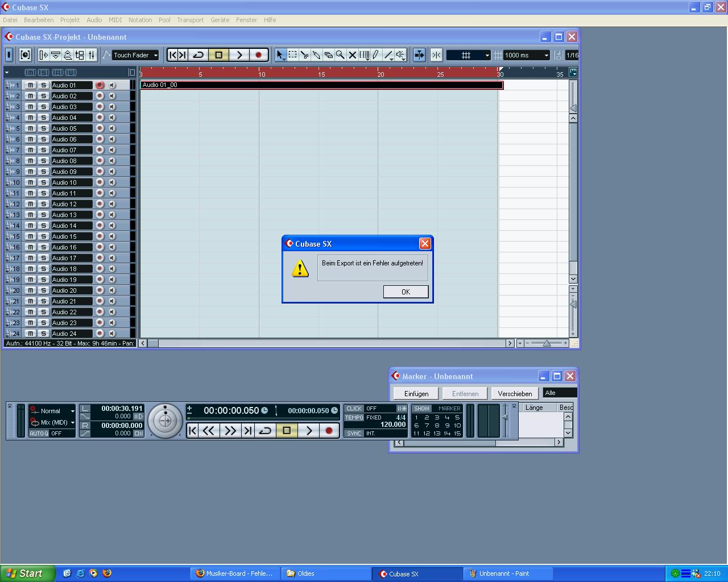728x582 pixels.
Task: Toggle TEMPO in the transport panel
Action: pyautogui.click(x=354, y=418)
